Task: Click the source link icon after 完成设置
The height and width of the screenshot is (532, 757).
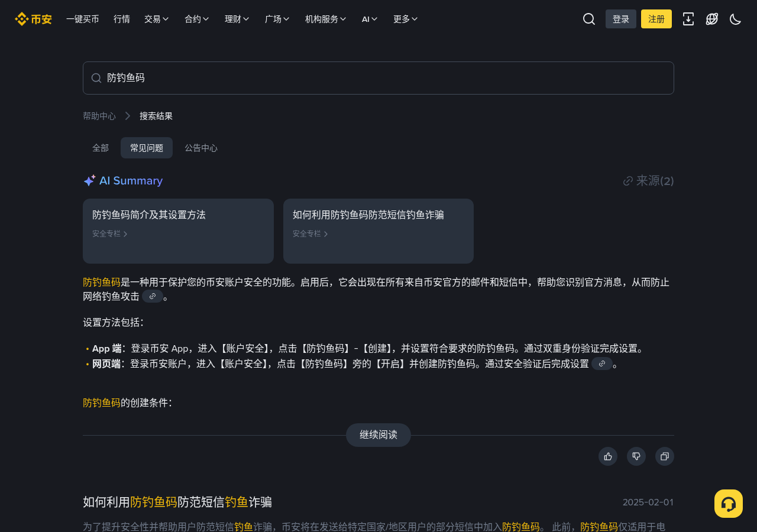Action: 602,364
